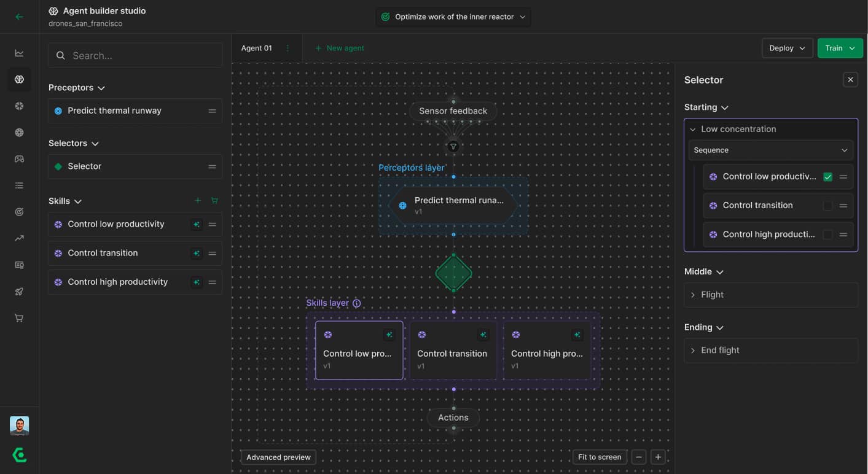Viewport: 868px width, 474px height.
Task: Click the filter funnel node on canvas
Action: 453,147
